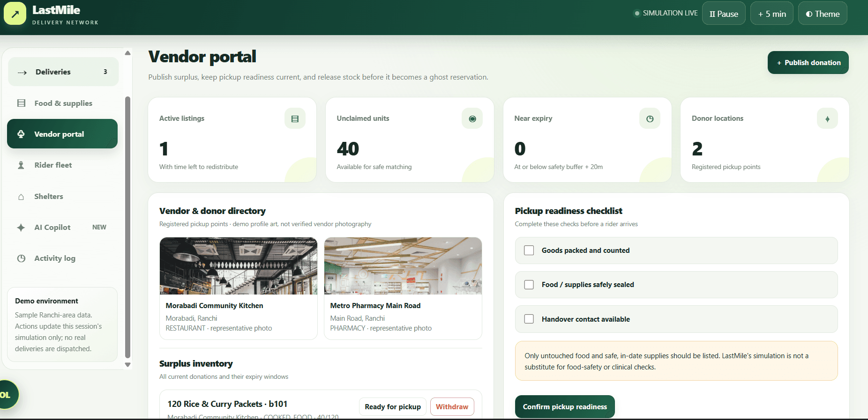868x420 pixels.
Task: Click the sidebar scroll up arrow
Action: pyautogui.click(x=127, y=53)
